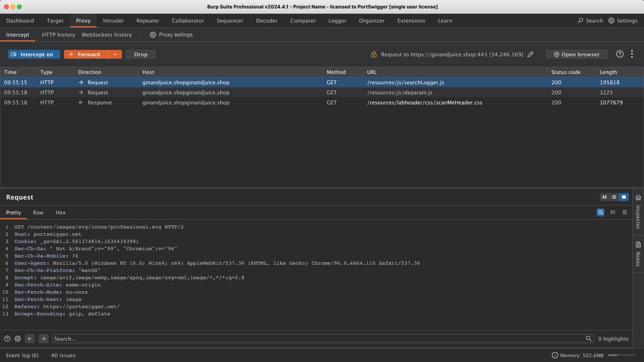Click the memory info icon

(555, 356)
